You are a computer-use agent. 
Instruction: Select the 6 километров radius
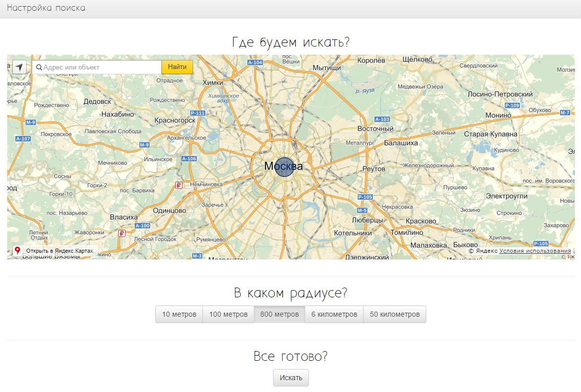pos(334,314)
